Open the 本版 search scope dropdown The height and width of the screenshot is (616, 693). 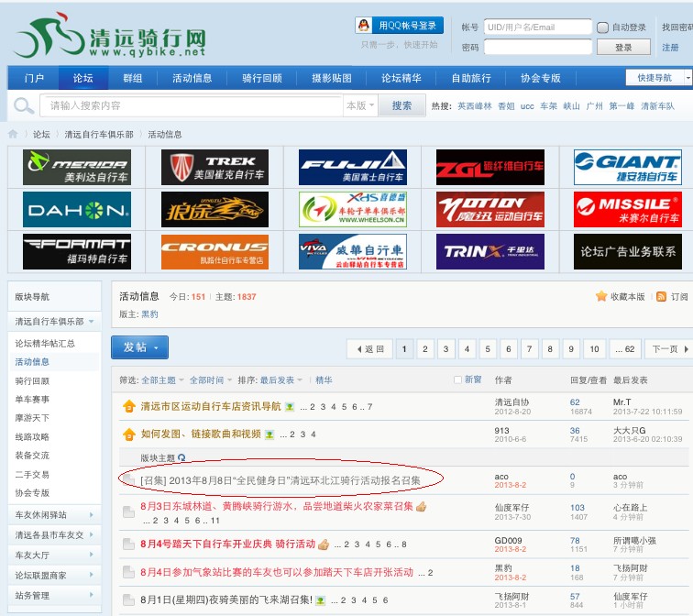click(x=359, y=105)
